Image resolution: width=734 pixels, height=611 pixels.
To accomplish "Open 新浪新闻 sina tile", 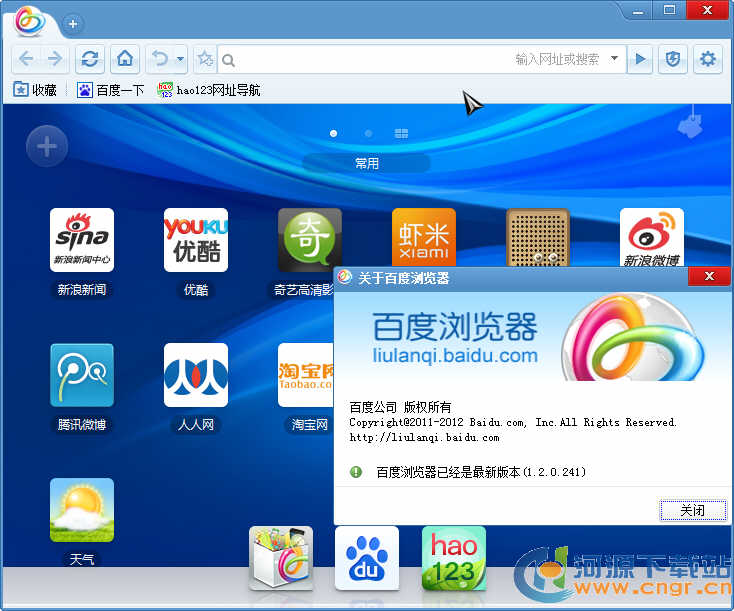I will [x=82, y=240].
